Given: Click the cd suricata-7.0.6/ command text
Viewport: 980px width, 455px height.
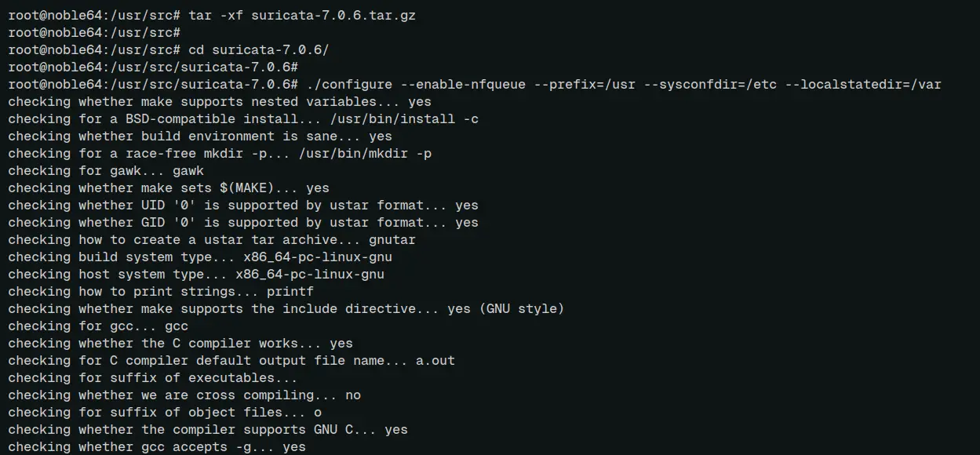Looking at the screenshot, I should [x=259, y=50].
